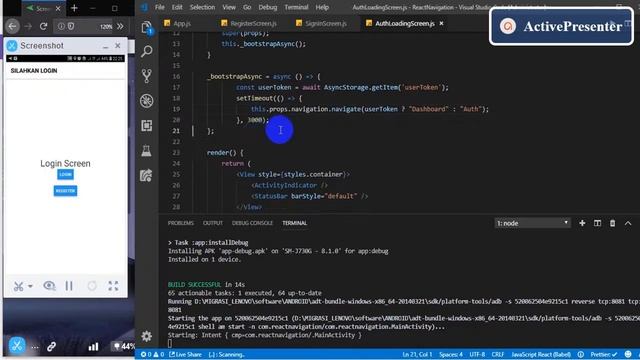Switch to the TERMINAL panel tab
This screenshot has height=360, width=640.
(294, 223)
